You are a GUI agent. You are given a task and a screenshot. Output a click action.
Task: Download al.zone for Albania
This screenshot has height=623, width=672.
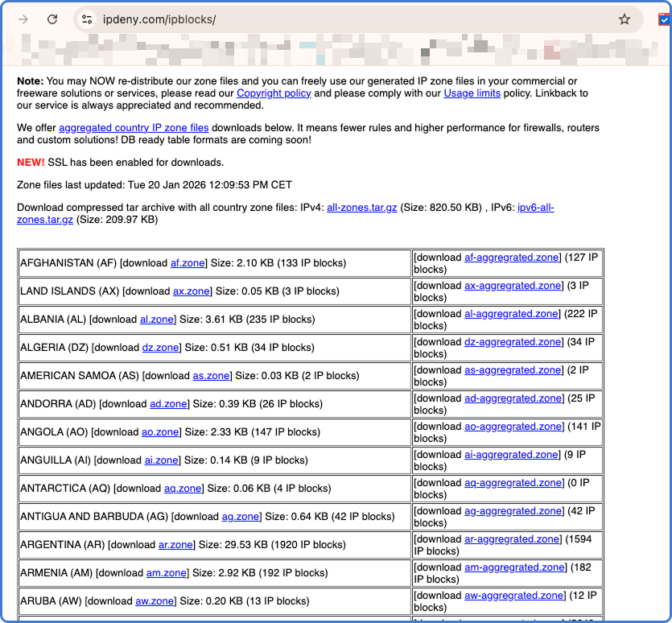tap(156, 320)
